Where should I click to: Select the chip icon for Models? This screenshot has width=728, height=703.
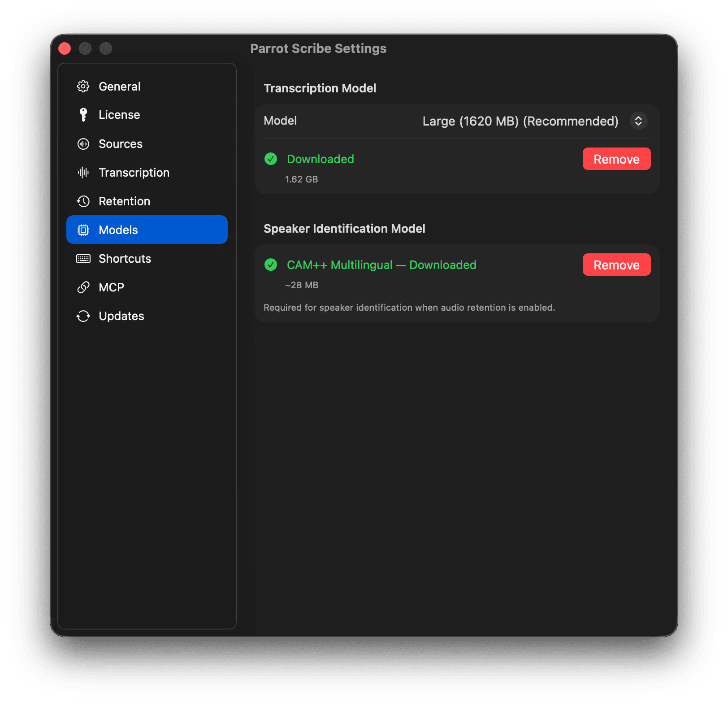pyautogui.click(x=83, y=230)
